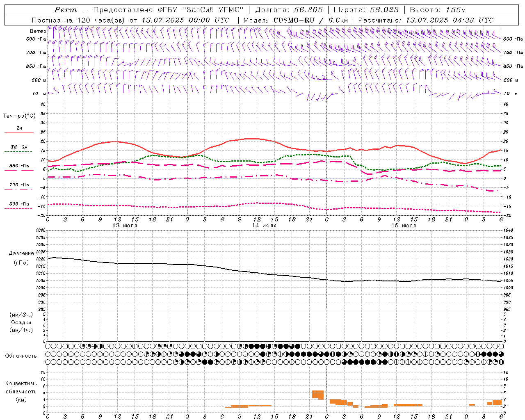Click the "(гПа)" unit under Давление
525x420 pixels.
click(21, 263)
